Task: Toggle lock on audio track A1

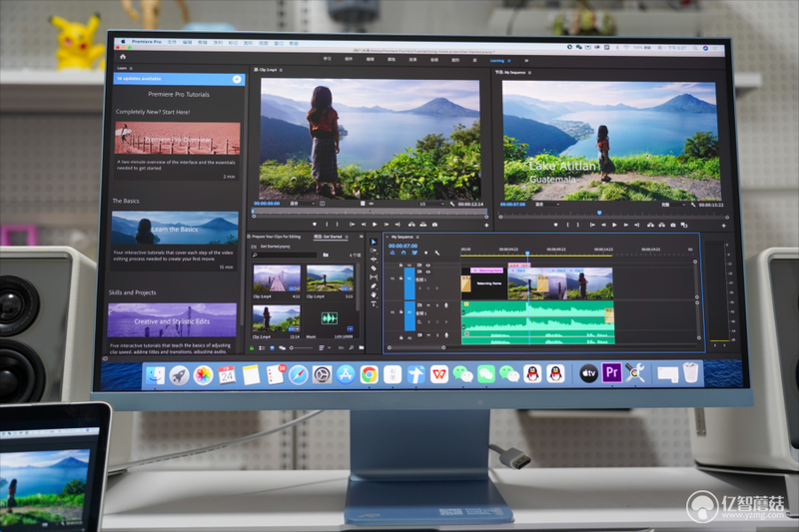Action: (x=401, y=311)
